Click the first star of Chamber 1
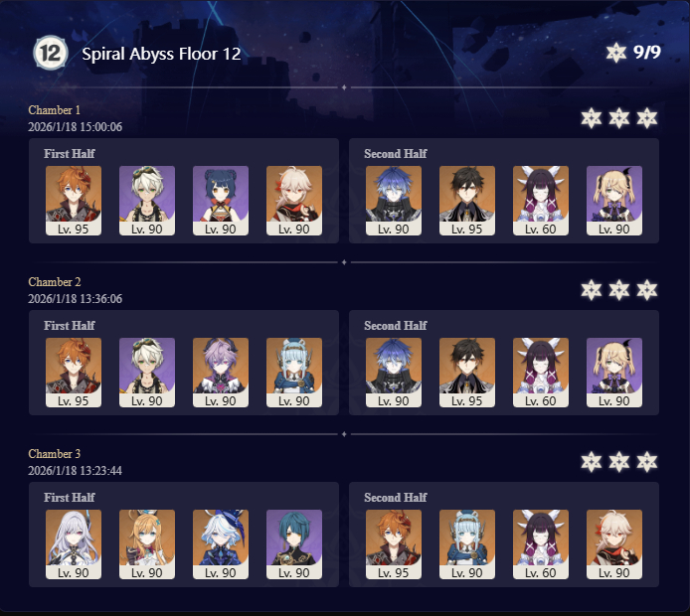Viewport: 690px width, 616px height. [x=591, y=118]
